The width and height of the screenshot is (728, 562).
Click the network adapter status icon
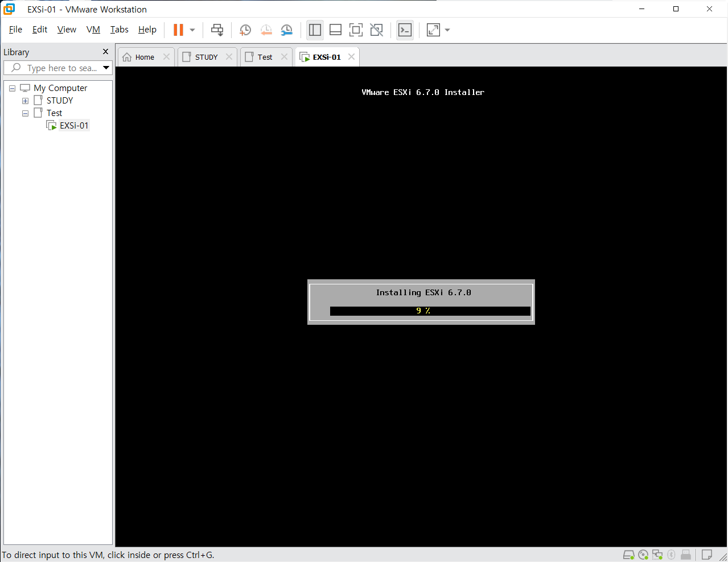pyautogui.click(x=657, y=555)
